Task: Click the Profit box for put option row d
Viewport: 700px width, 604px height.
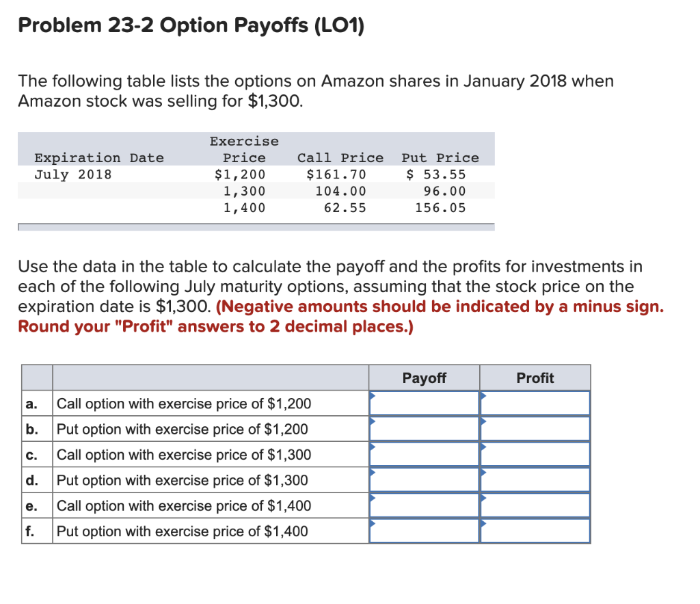Action: (535, 480)
